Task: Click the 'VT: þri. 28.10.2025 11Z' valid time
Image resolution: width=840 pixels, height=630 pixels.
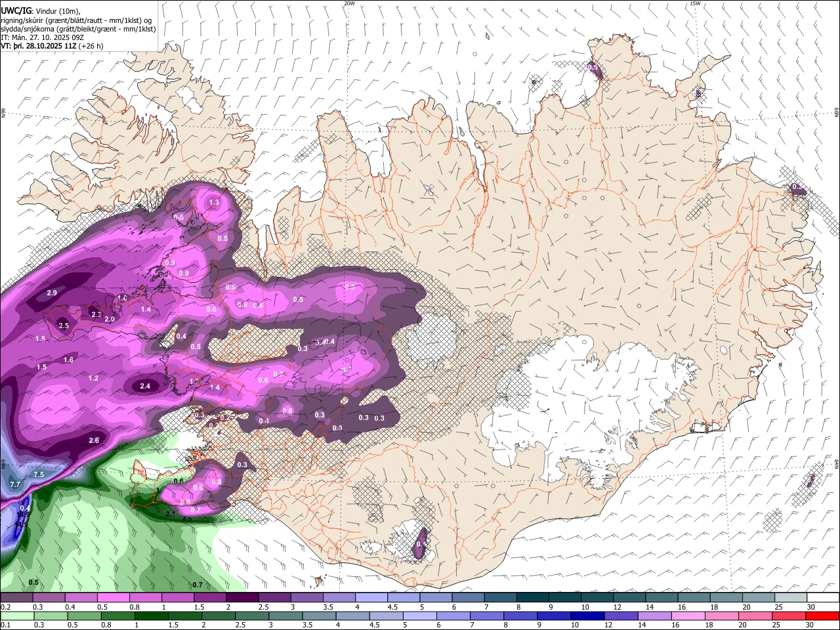Action: (x=38, y=46)
